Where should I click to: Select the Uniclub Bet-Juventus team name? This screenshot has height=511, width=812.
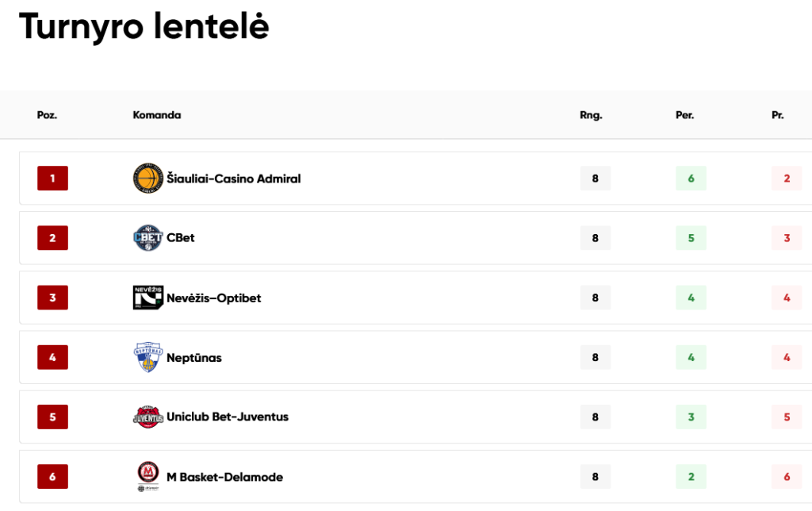tap(228, 417)
